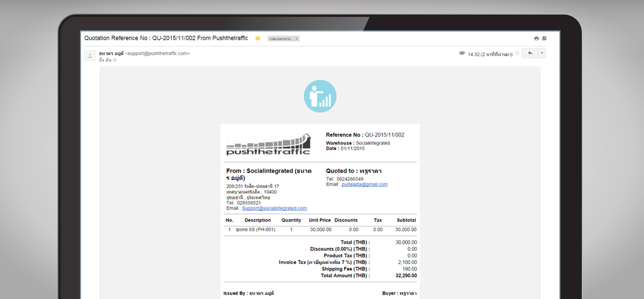Click the Description column header
Screen dimensions: 644x299
(258, 220)
